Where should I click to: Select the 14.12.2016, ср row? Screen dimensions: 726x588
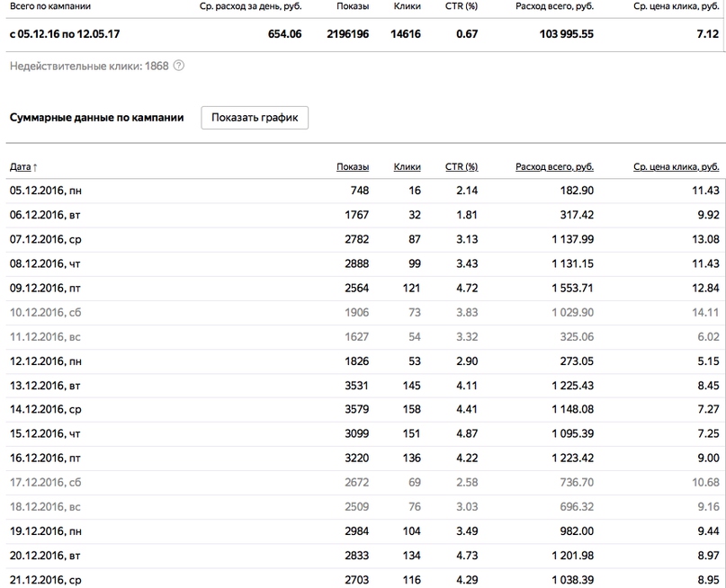[x=364, y=409]
